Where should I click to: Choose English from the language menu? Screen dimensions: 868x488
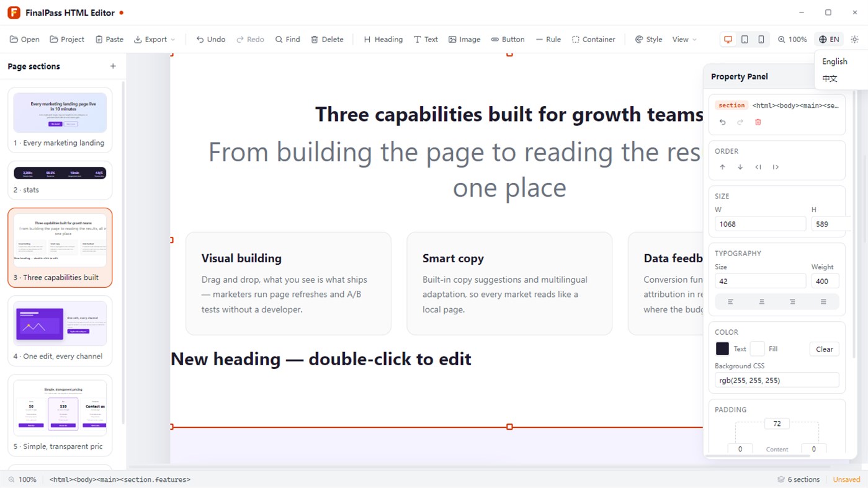[834, 61]
